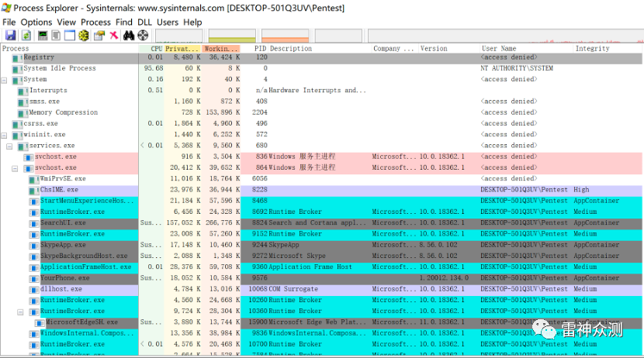Viewport: 644px width, 358px height.
Task: Select the WindowsInternal.Compos... process row
Action: click(321, 333)
